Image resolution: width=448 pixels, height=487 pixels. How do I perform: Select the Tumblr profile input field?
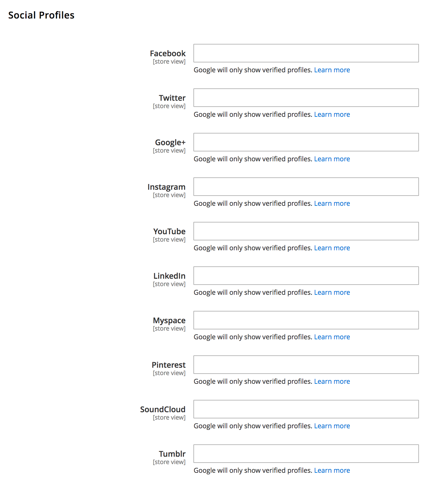coord(306,454)
